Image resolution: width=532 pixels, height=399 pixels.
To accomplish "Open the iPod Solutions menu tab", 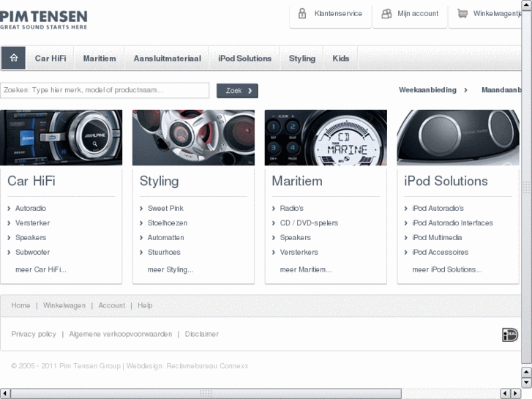I will (x=244, y=59).
